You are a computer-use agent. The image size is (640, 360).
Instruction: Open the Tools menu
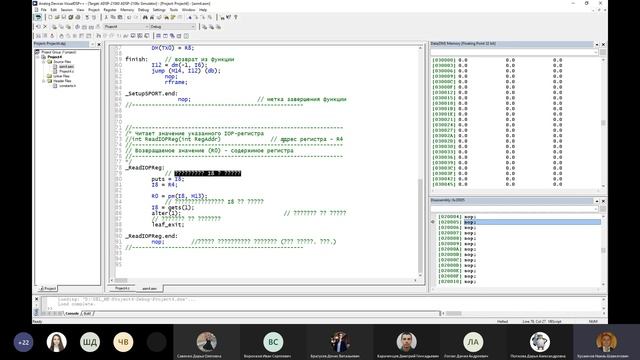[174, 10]
